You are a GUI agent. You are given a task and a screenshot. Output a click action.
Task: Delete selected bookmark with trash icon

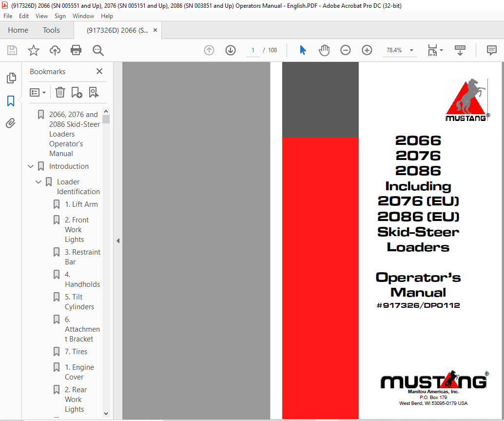(60, 93)
